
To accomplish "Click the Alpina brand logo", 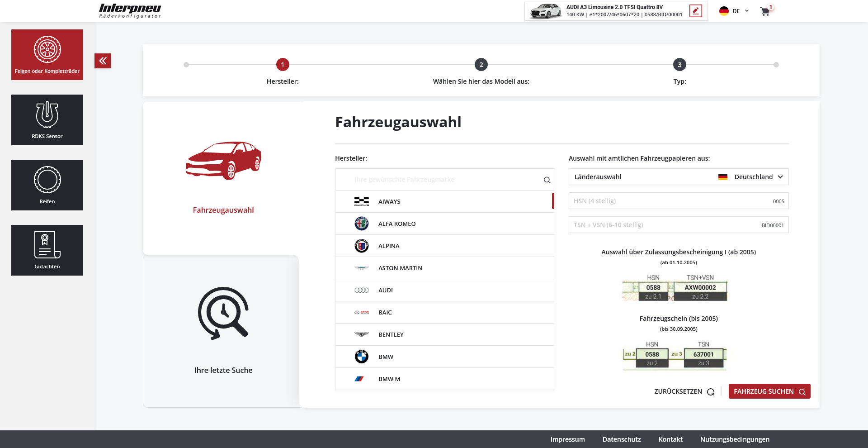I will point(362,246).
